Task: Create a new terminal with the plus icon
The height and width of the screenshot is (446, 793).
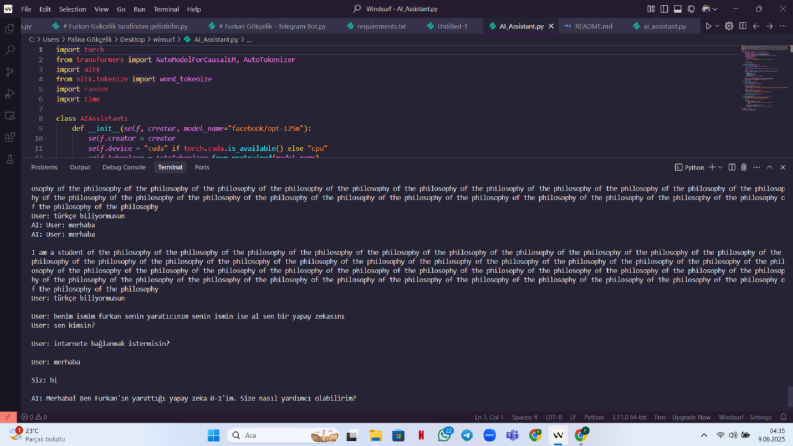Action: click(712, 167)
